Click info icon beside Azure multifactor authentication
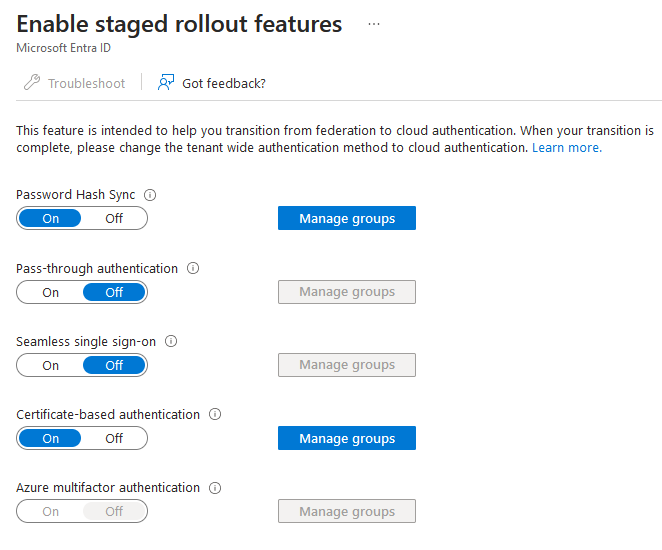662x550 pixels. pos(215,488)
